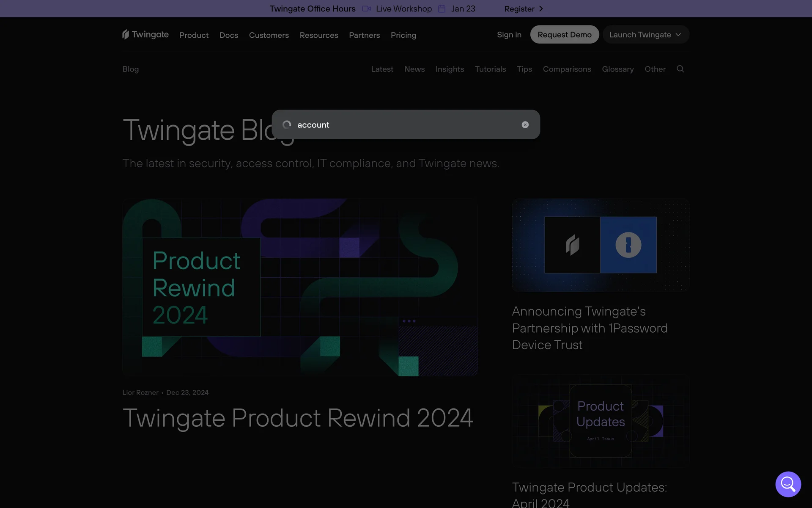Go to the Comparisons blog category
Image resolution: width=812 pixels, height=508 pixels.
coord(567,69)
